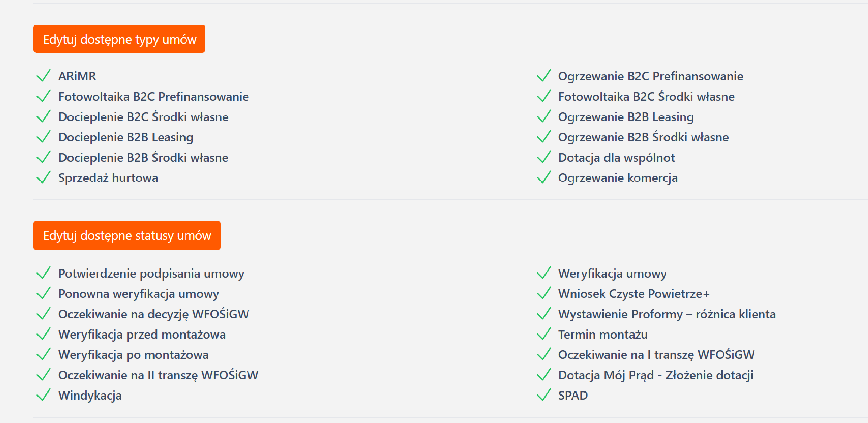Image resolution: width=868 pixels, height=423 pixels.
Task: Select the Fotowoltaika B2C Prefinansowanie entry
Action: (153, 97)
